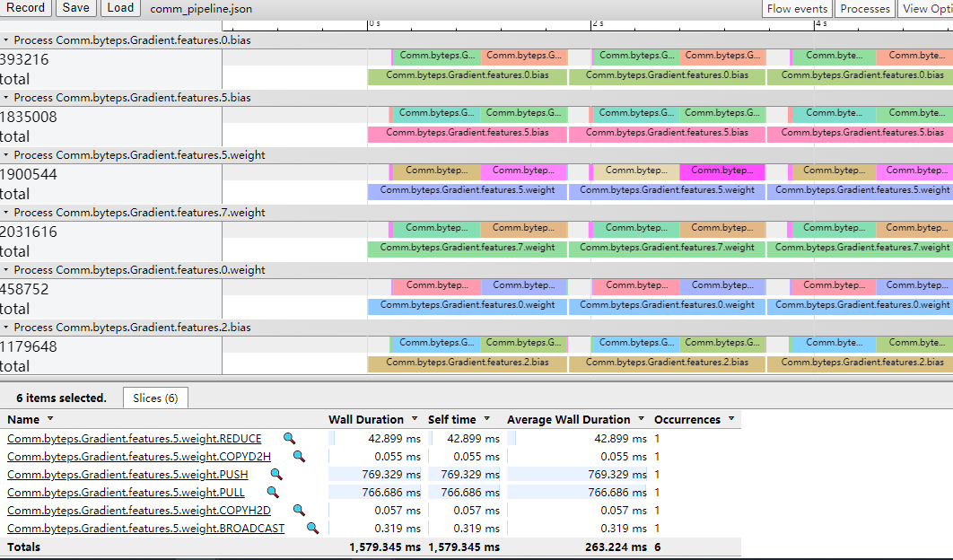Screen dimensions: 953x560
Task: Open the Processes filter
Action: 864,9
